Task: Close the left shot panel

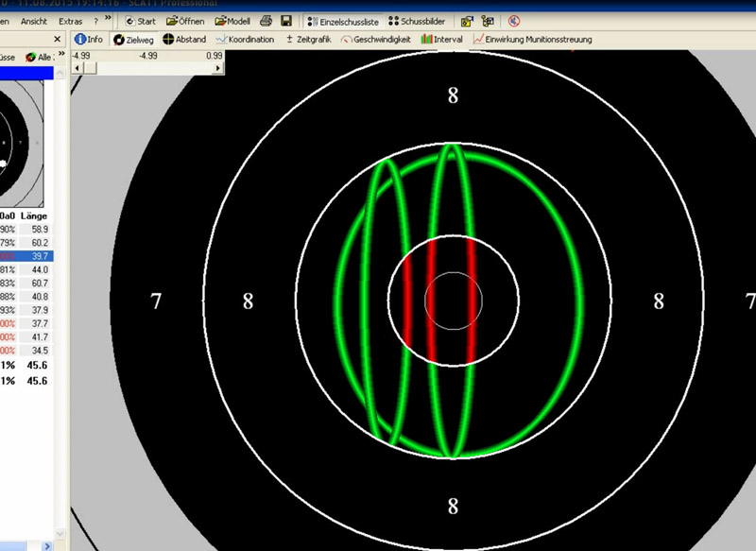Action: (58, 40)
